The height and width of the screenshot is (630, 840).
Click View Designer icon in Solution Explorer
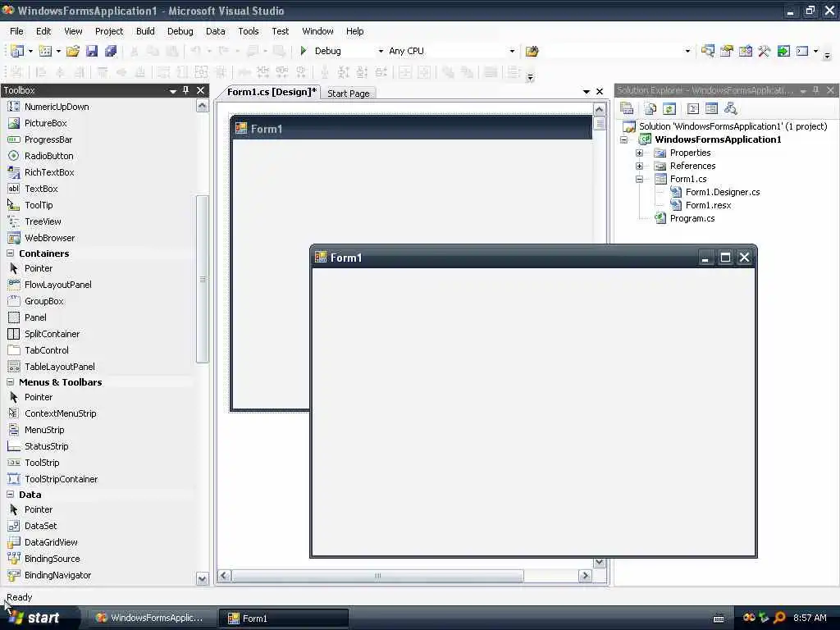pos(711,109)
